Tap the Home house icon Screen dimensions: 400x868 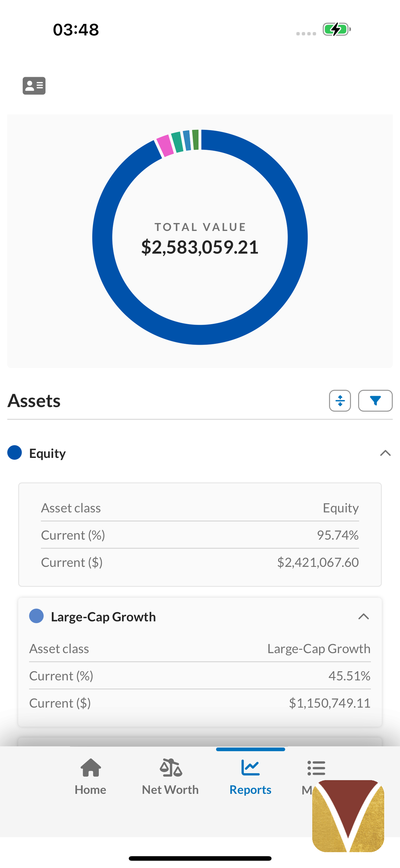[x=91, y=767]
